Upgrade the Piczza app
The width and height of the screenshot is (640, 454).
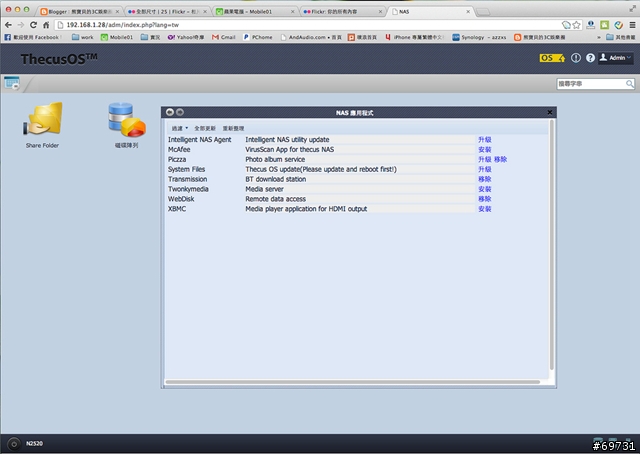[484, 159]
